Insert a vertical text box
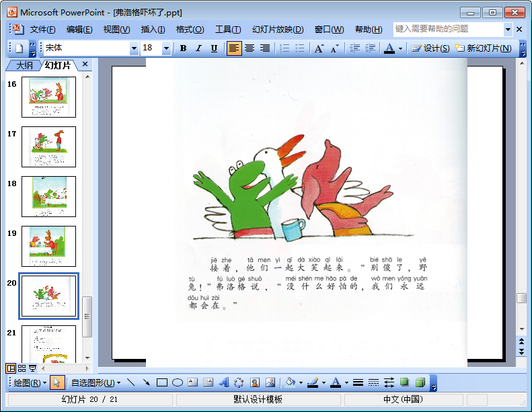The height and width of the screenshot is (412, 532). pos(208,383)
